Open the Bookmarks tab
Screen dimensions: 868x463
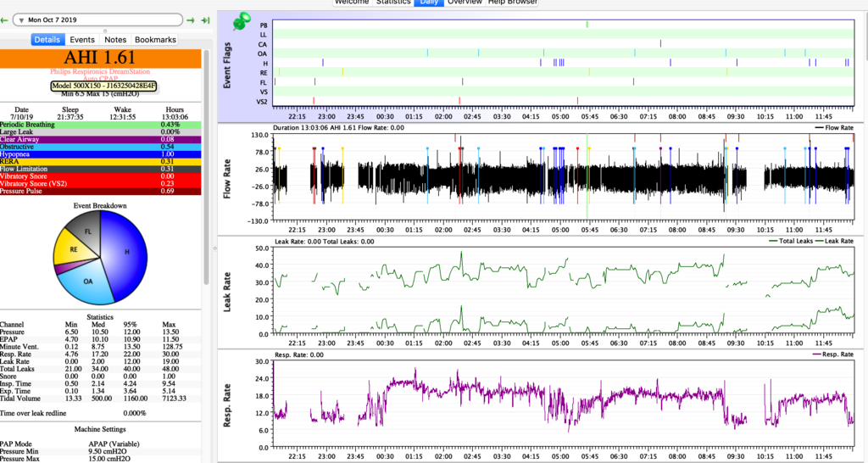(156, 40)
